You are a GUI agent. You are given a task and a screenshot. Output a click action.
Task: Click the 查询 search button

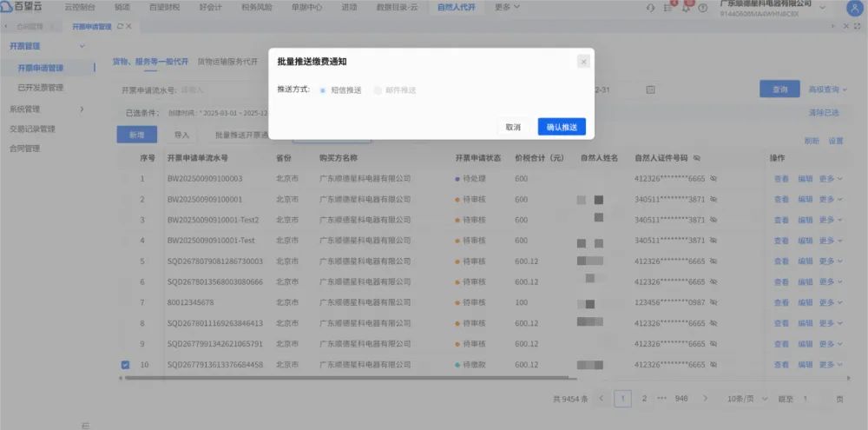tap(779, 89)
